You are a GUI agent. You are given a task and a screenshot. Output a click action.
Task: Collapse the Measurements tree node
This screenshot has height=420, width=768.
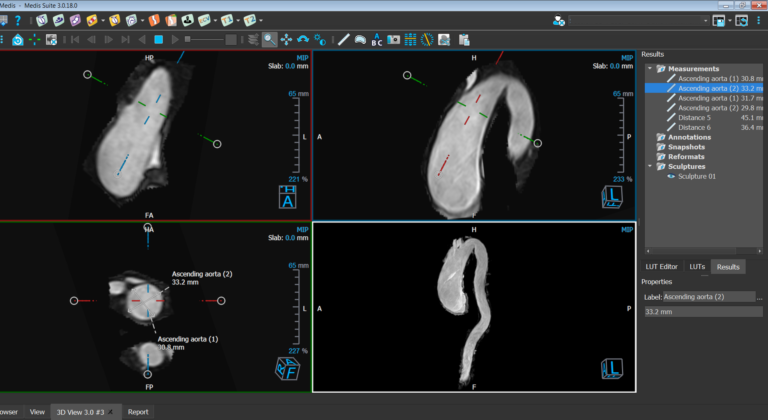click(650, 69)
